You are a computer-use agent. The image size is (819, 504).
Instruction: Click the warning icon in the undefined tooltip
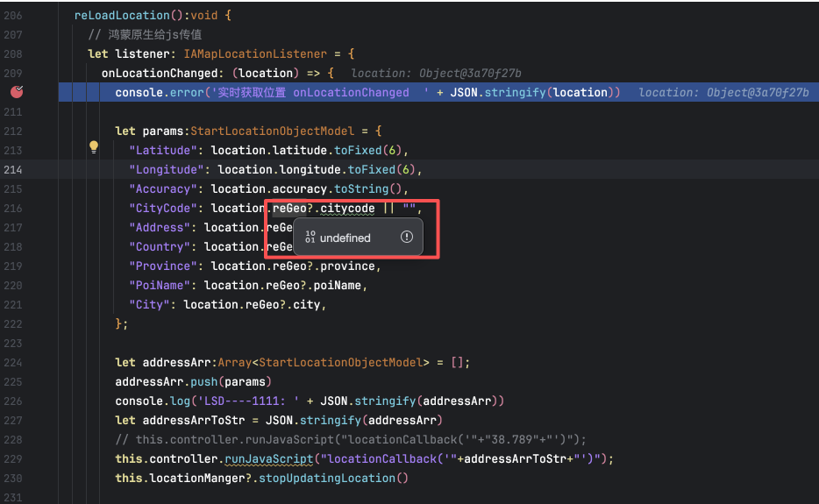(406, 238)
